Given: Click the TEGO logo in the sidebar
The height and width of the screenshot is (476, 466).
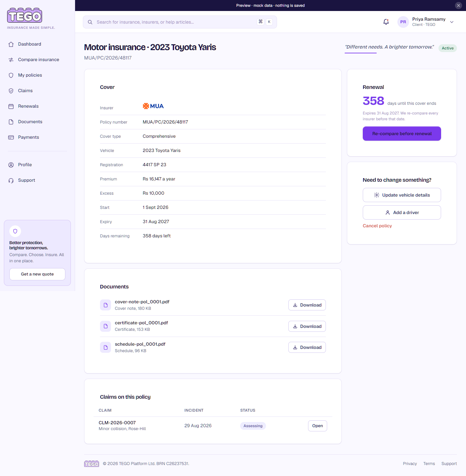Looking at the screenshot, I should click(x=25, y=15).
